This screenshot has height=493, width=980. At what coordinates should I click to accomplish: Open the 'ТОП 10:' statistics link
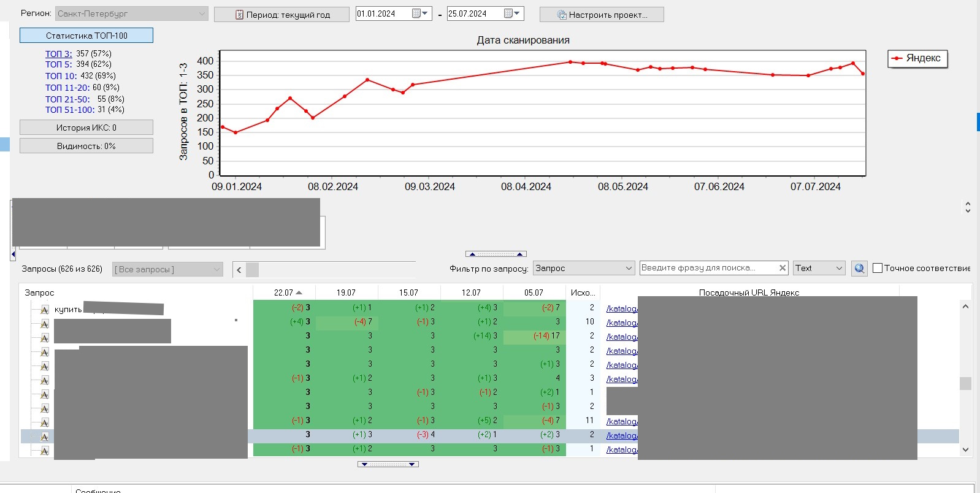click(x=61, y=76)
